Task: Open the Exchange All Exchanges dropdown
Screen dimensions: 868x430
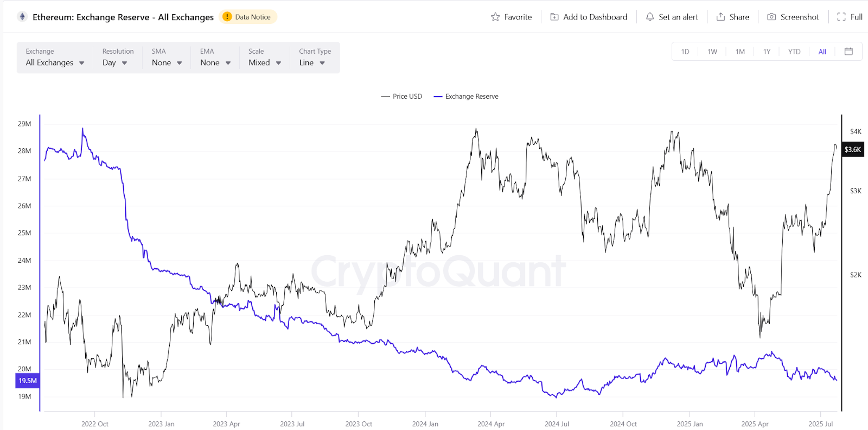Action: 55,63
